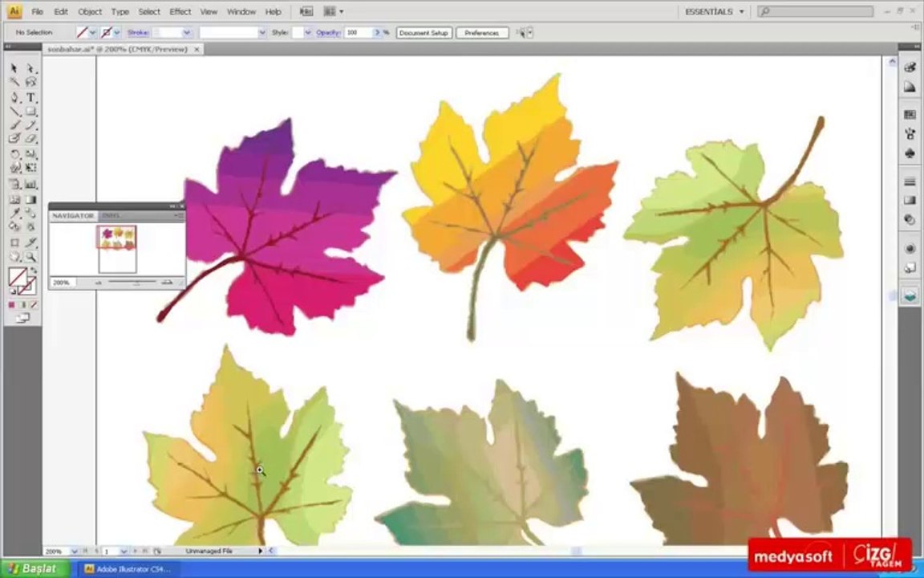This screenshot has height=578, width=924.
Task: Select the Rotate tool
Action: click(14, 154)
